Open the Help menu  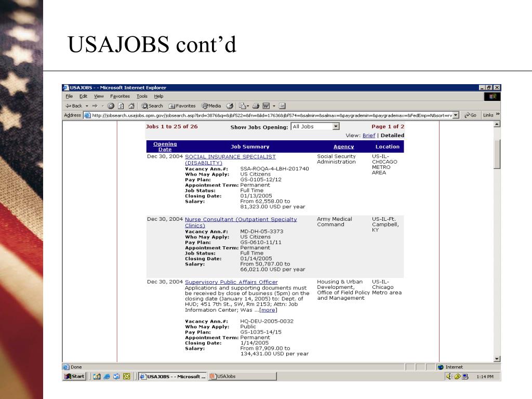(158, 96)
